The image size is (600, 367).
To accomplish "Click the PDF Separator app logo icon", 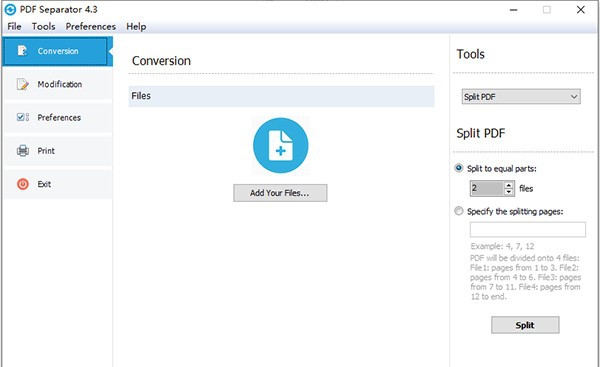I will click(x=10, y=10).
